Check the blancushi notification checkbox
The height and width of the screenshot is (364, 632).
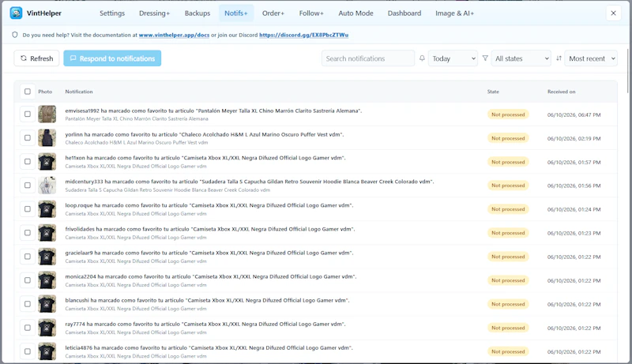[28, 304]
